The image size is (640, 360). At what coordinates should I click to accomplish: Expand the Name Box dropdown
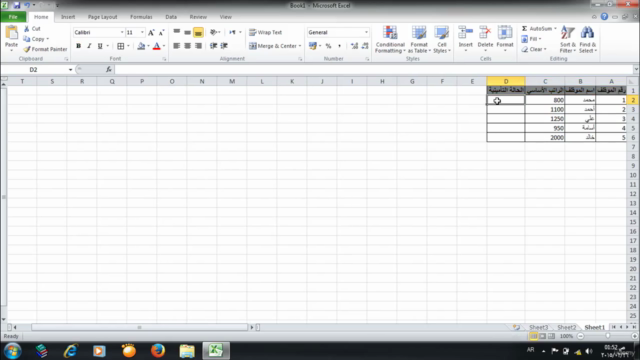click(x=70, y=70)
